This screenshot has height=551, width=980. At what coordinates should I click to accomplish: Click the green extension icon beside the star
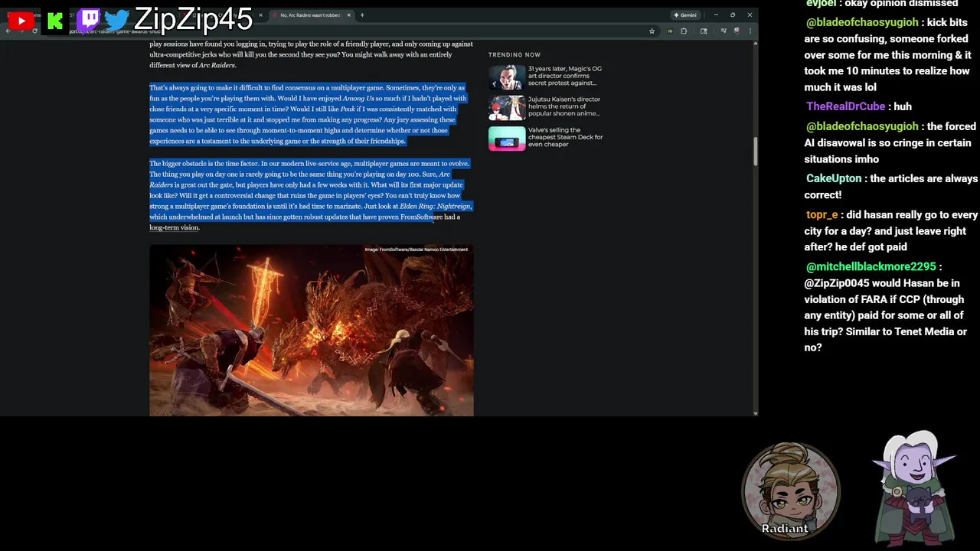point(670,31)
